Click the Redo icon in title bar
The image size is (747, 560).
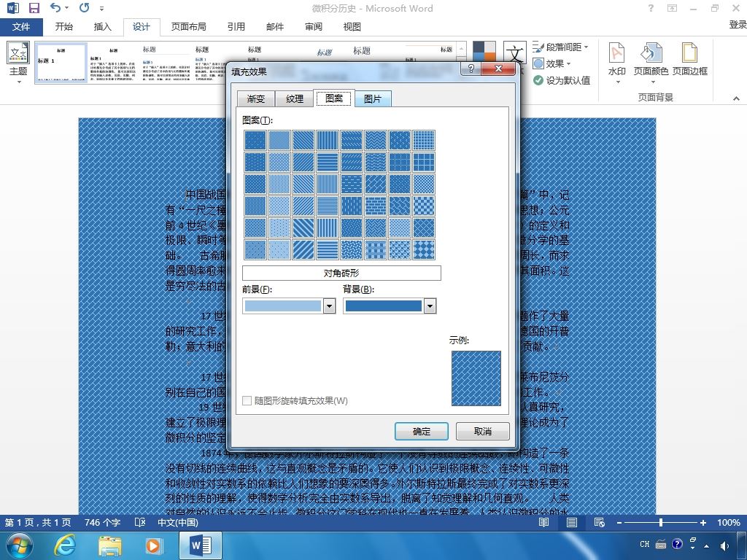pos(84,7)
